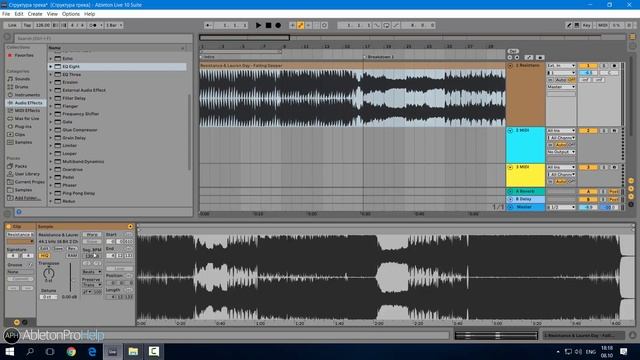Open the View menu
The height and width of the screenshot is (360, 640).
pyautogui.click(x=52, y=14)
